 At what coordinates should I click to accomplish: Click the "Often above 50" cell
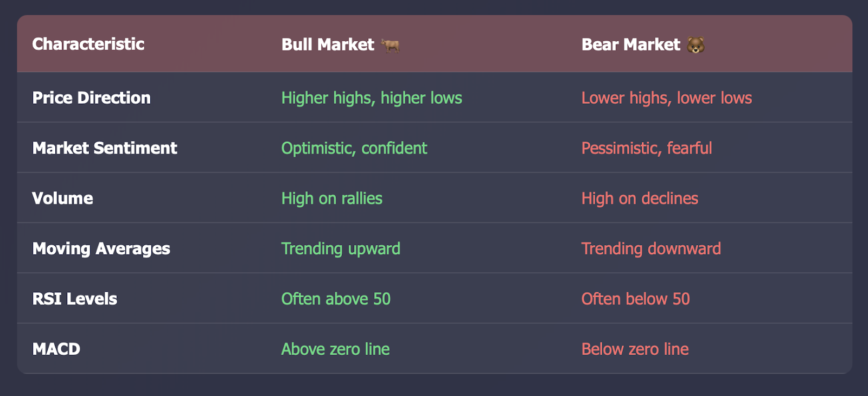pyautogui.click(x=336, y=299)
